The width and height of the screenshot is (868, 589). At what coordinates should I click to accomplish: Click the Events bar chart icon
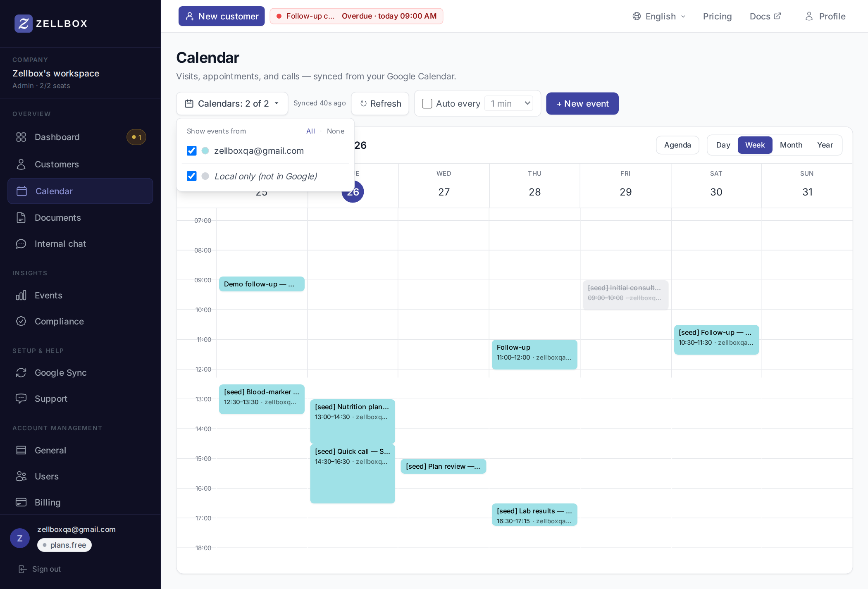[21, 296]
